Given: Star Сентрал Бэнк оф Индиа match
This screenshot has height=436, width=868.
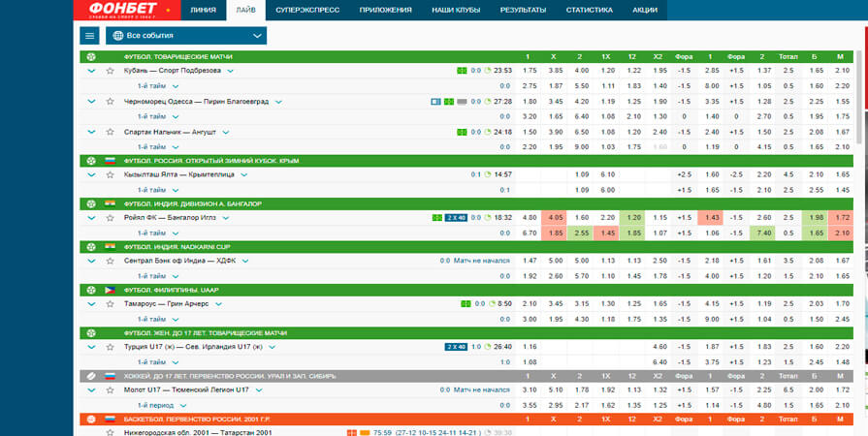Looking at the screenshot, I should [111, 261].
